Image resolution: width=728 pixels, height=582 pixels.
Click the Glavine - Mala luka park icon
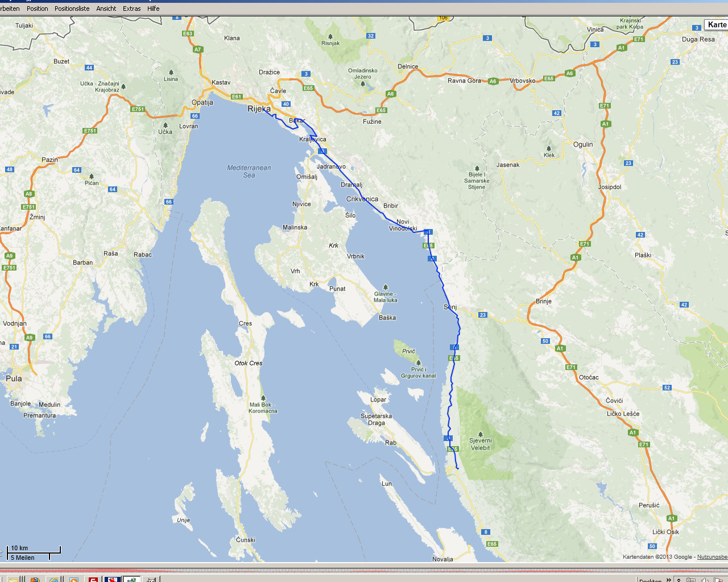click(386, 287)
